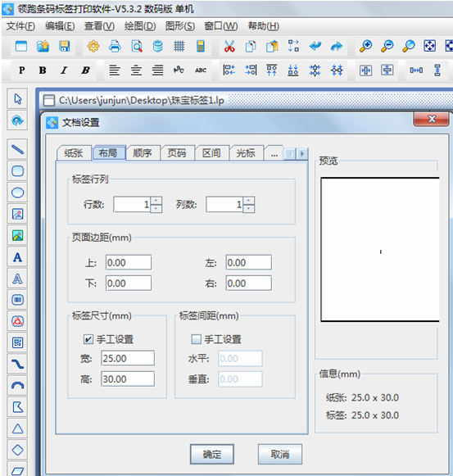453x476 pixels.
Task: Open the print preview magnifier icon
Action: [x=137, y=47]
